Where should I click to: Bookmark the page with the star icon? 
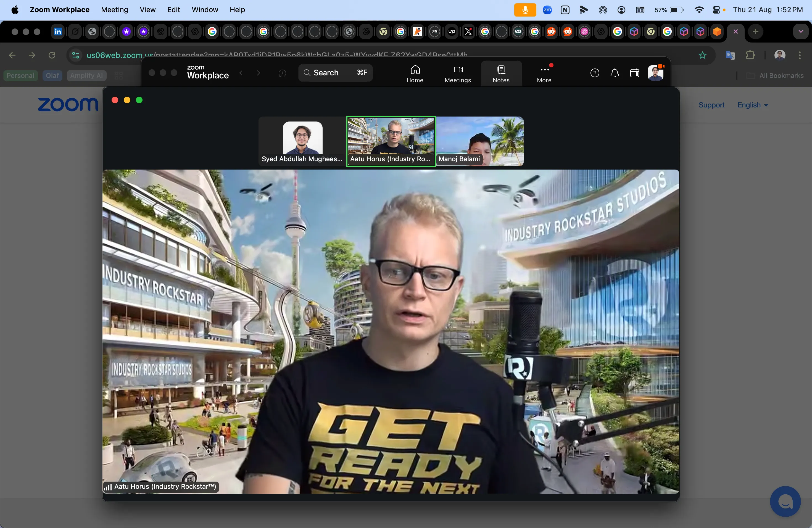[x=703, y=55]
